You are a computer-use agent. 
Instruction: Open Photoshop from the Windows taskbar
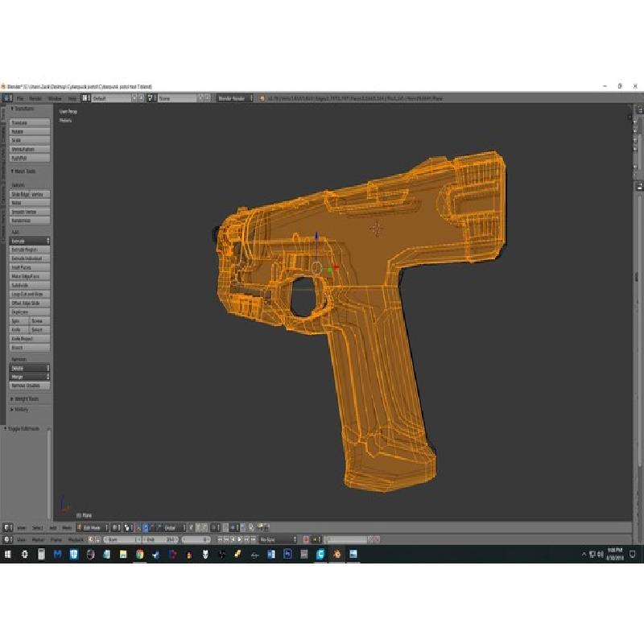(x=287, y=555)
